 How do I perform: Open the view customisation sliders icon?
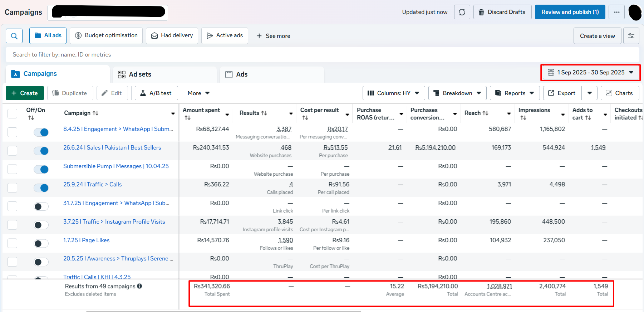point(631,36)
